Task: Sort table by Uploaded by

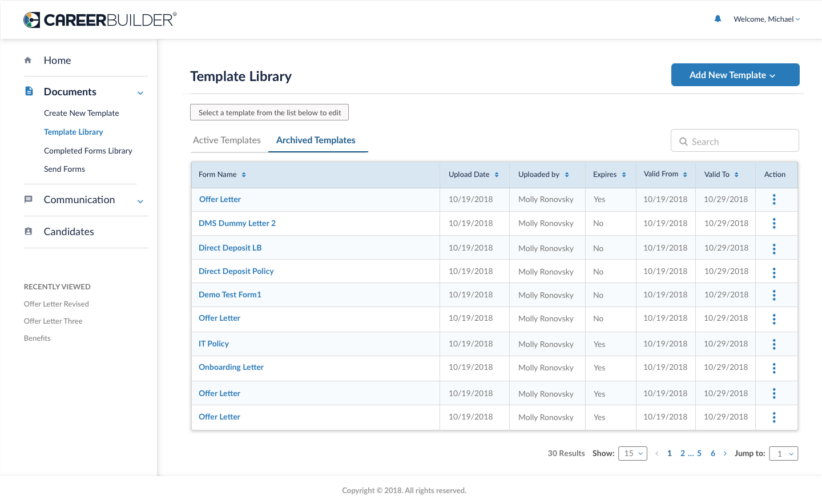Action: [x=567, y=175]
